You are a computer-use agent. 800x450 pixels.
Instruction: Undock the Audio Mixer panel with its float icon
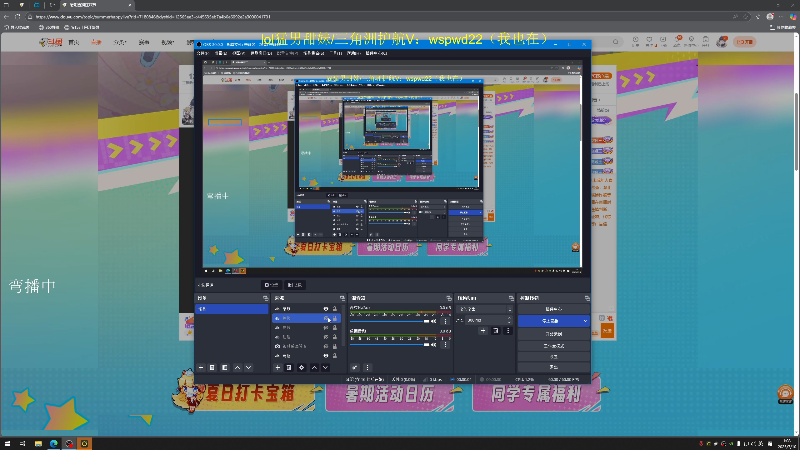point(448,298)
